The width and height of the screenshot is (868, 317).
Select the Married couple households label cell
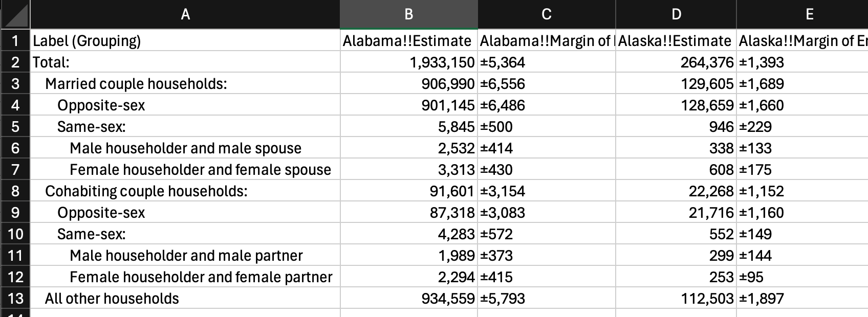pos(185,83)
